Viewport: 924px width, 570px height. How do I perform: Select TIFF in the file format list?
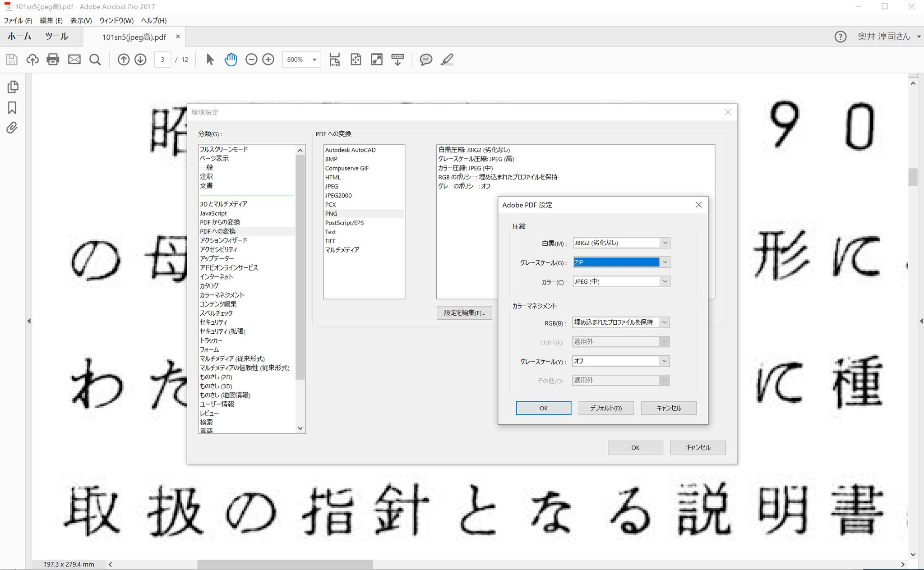point(331,241)
